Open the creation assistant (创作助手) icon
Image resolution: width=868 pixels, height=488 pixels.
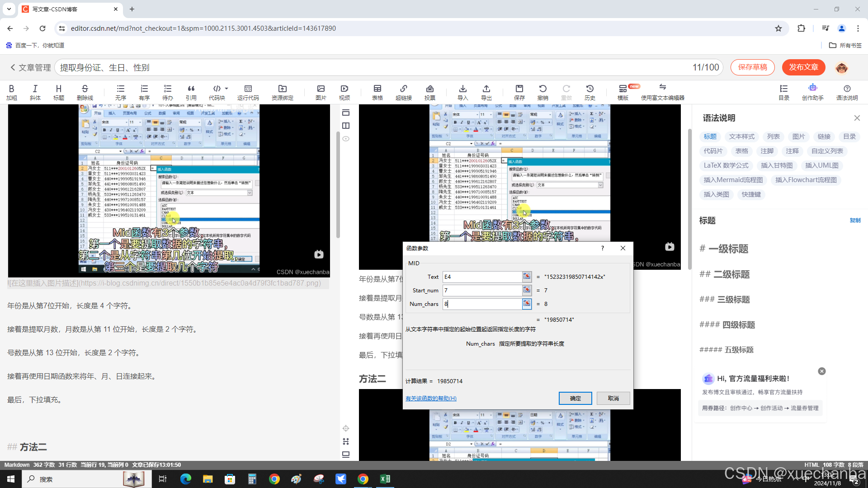[812, 92]
